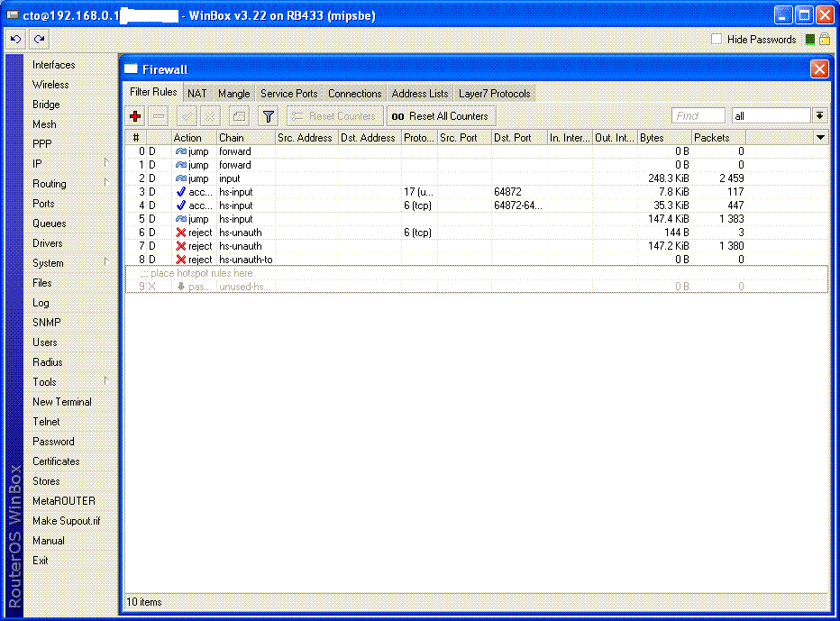Screen dimensions: 840x621
Task: Open the Service Ports tab
Action: [x=288, y=93]
